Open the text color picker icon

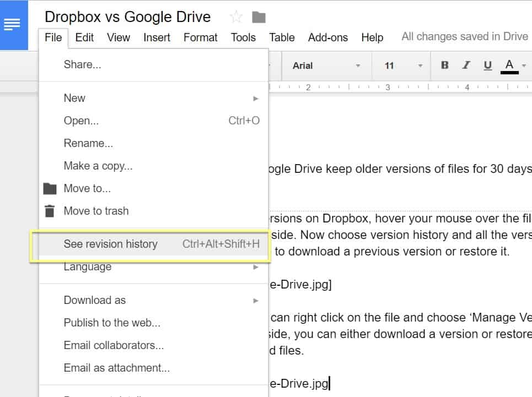click(x=510, y=65)
